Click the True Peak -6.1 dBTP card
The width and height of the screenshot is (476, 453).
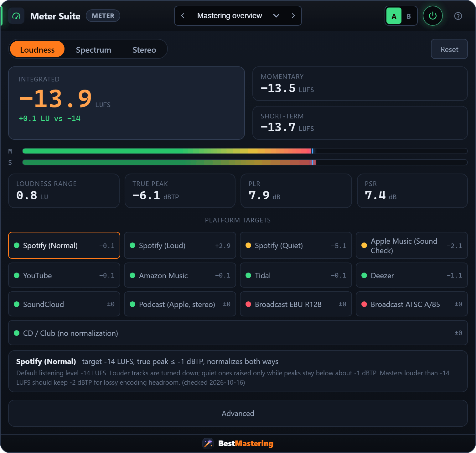click(x=180, y=191)
